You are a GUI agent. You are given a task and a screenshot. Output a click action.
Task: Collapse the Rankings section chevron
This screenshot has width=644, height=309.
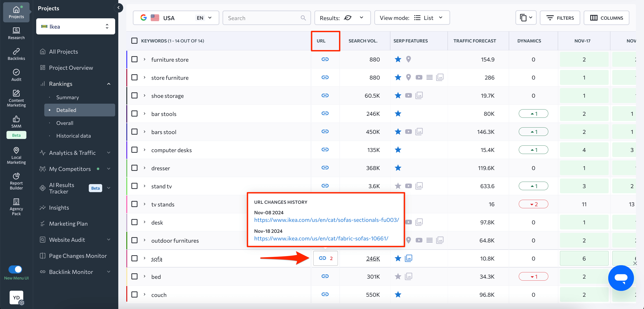click(x=108, y=84)
